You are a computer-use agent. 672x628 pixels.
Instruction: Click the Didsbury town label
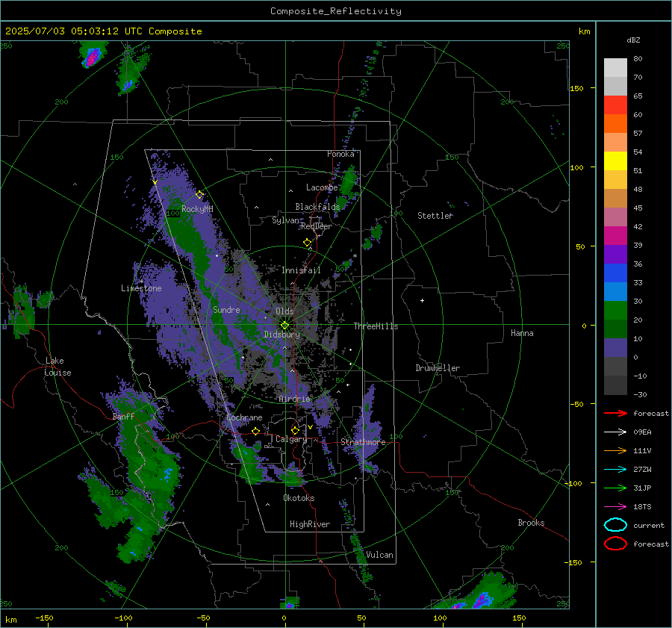pyautogui.click(x=281, y=335)
